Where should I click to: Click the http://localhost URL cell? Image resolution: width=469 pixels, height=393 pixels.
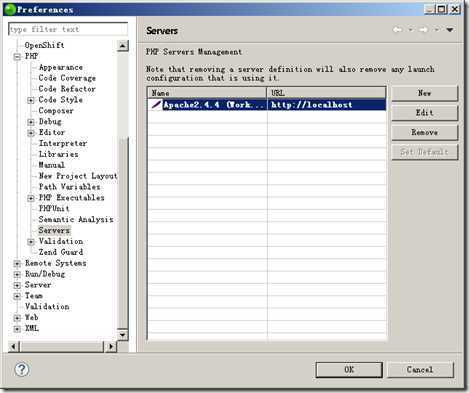[327, 105]
